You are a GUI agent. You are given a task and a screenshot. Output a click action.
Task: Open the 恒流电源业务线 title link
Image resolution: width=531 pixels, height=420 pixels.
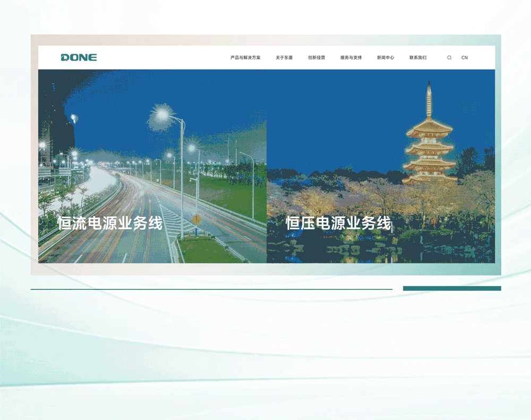[x=110, y=224]
